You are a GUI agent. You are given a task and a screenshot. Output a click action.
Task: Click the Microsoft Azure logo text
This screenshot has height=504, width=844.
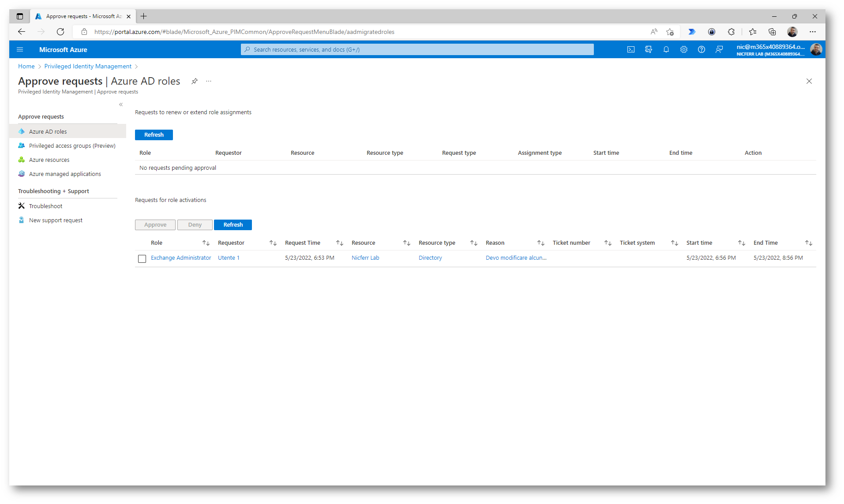tap(63, 49)
